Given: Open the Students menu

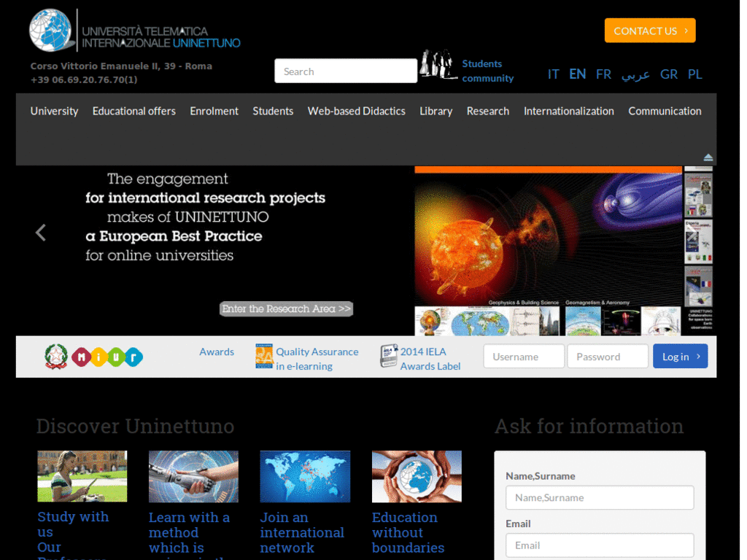Looking at the screenshot, I should point(273,111).
